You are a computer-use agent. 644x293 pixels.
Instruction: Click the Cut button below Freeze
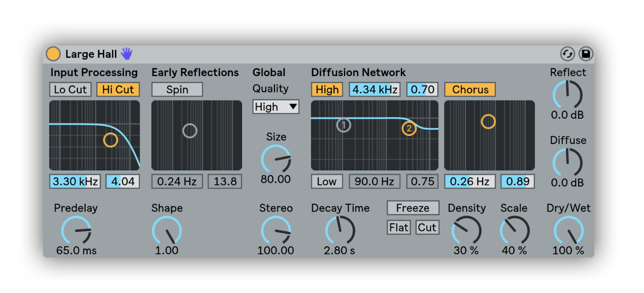(x=427, y=227)
